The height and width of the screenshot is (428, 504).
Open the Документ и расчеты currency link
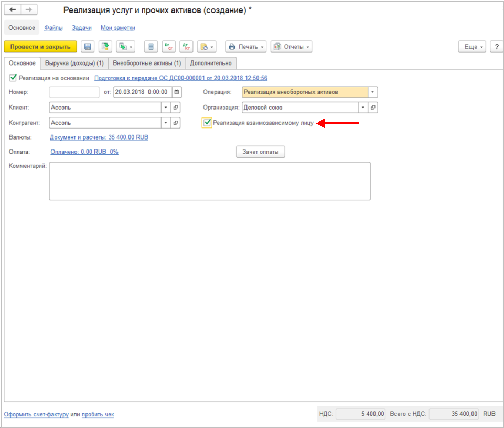click(99, 137)
